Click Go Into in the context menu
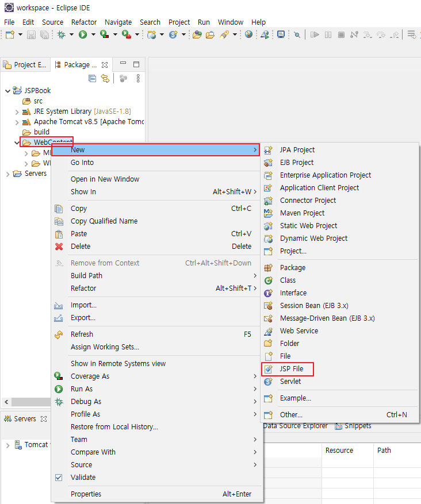The height and width of the screenshot is (504, 421). pyautogui.click(x=156, y=163)
